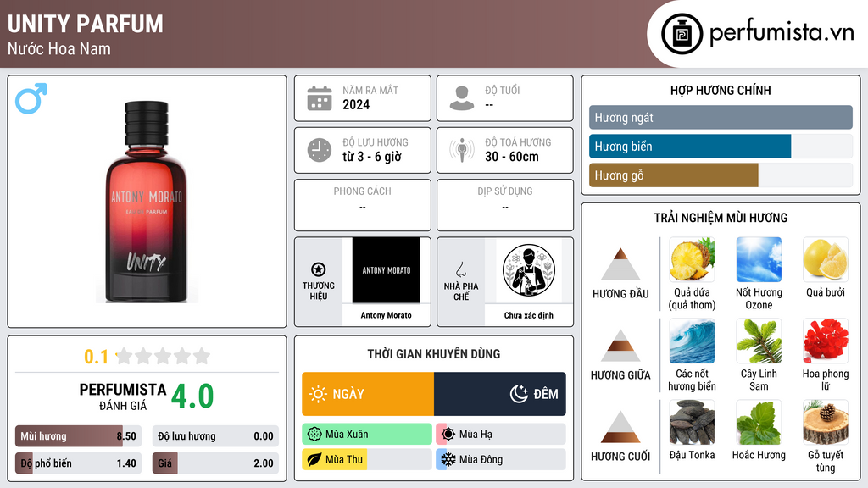Click the Unity perfume bottle image

click(147, 202)
